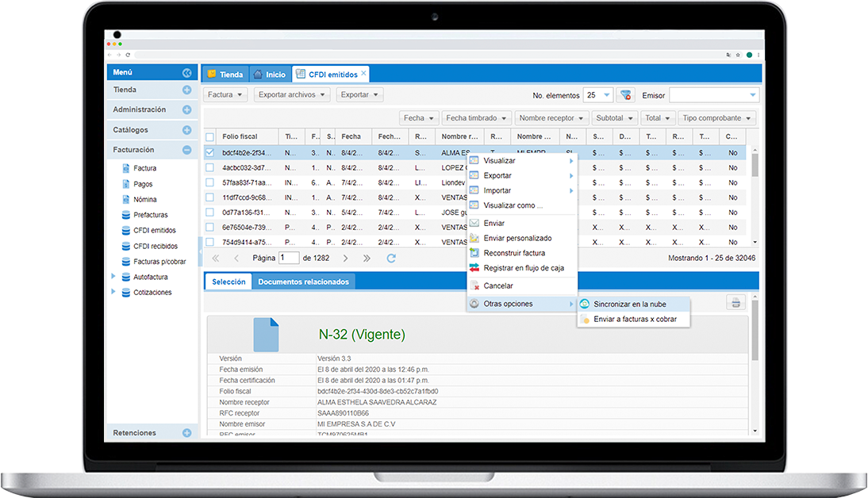Click the print icon in selection panel
Image resolution: width=868 pixels, height=498 pixels.
coord(736,302)
